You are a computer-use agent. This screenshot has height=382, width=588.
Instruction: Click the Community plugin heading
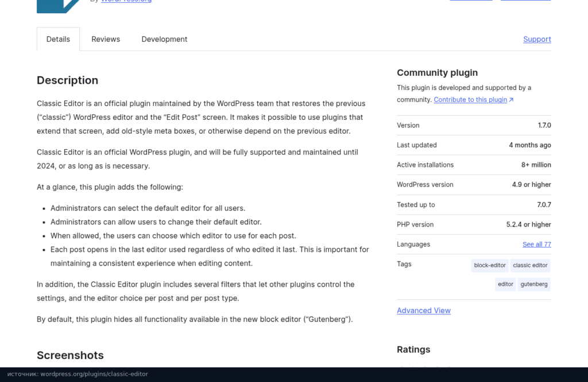click(x=437, y=73)
